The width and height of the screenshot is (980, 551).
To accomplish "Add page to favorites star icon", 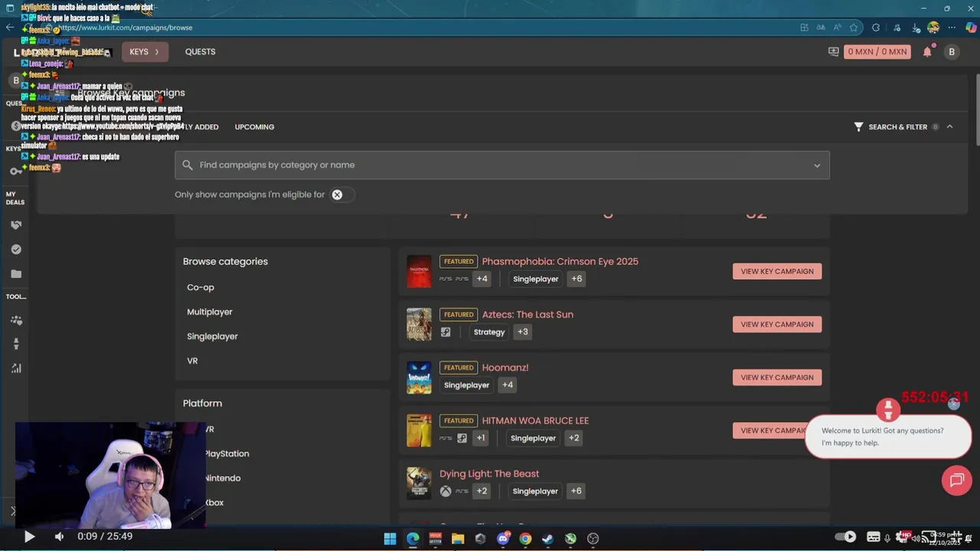I will tap(854, 28).
